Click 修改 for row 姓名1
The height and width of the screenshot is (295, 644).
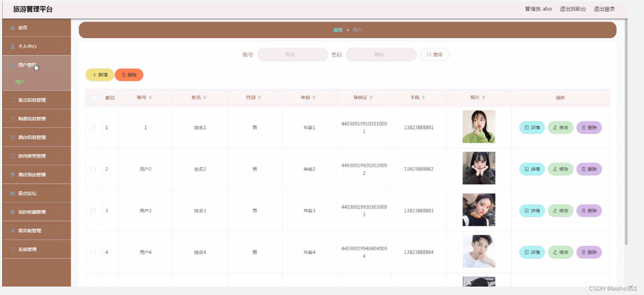pos(561,128)
